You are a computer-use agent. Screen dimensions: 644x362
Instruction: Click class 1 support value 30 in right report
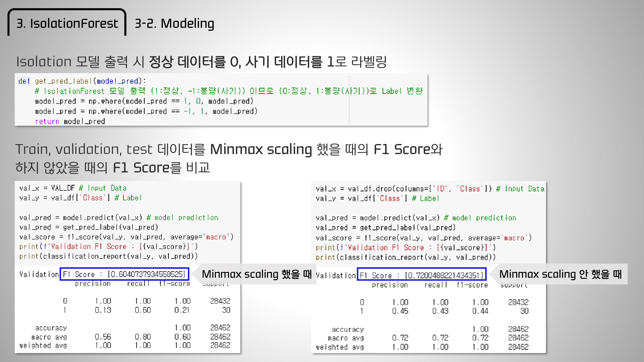[524, 311]
